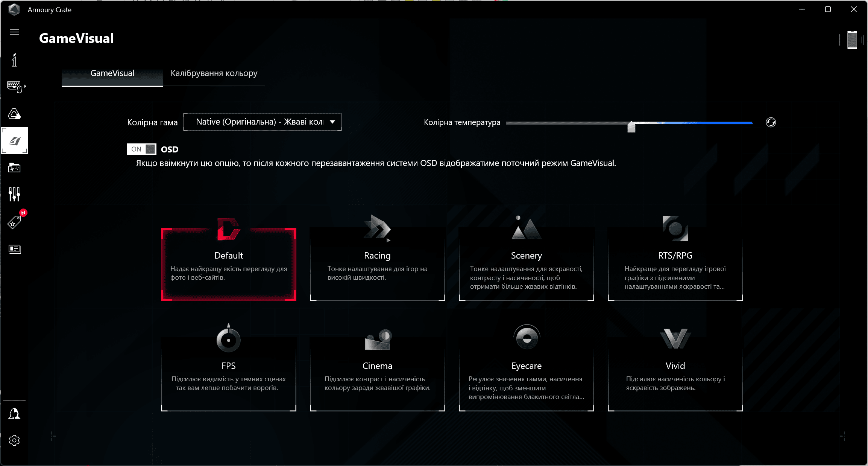Select the Racing mode title
This screenshot has height=466, width=868.
377,256
